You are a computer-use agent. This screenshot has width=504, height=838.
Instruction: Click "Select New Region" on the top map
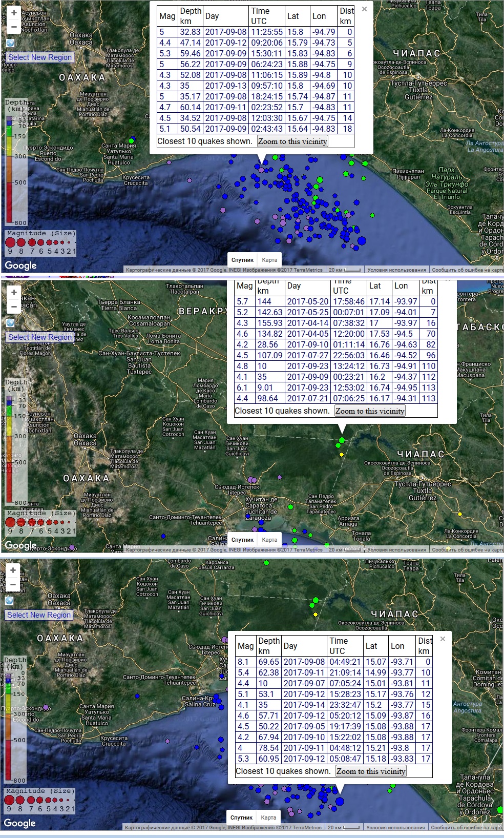click(x=40, y=57)
